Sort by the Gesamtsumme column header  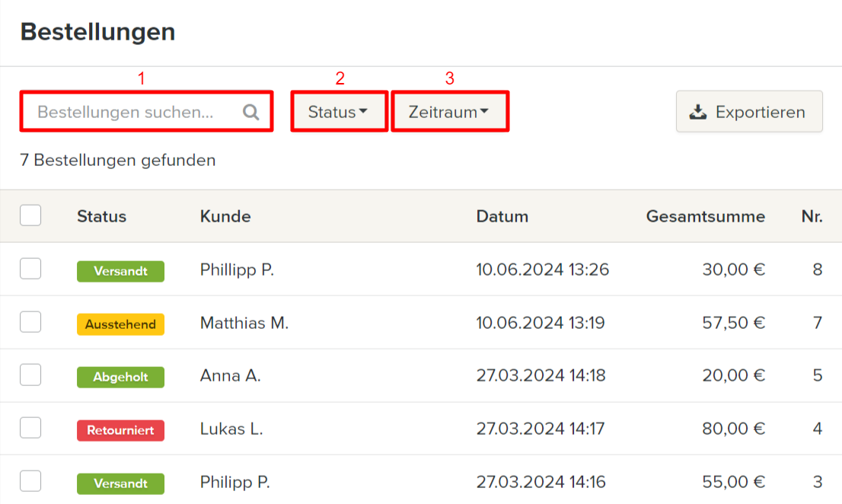coord(705,216)
